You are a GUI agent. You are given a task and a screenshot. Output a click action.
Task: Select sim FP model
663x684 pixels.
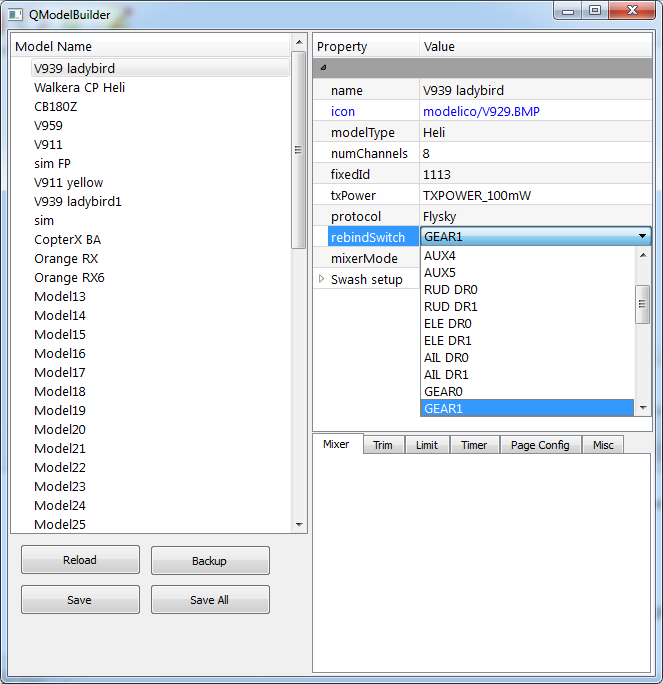[160, 163]
